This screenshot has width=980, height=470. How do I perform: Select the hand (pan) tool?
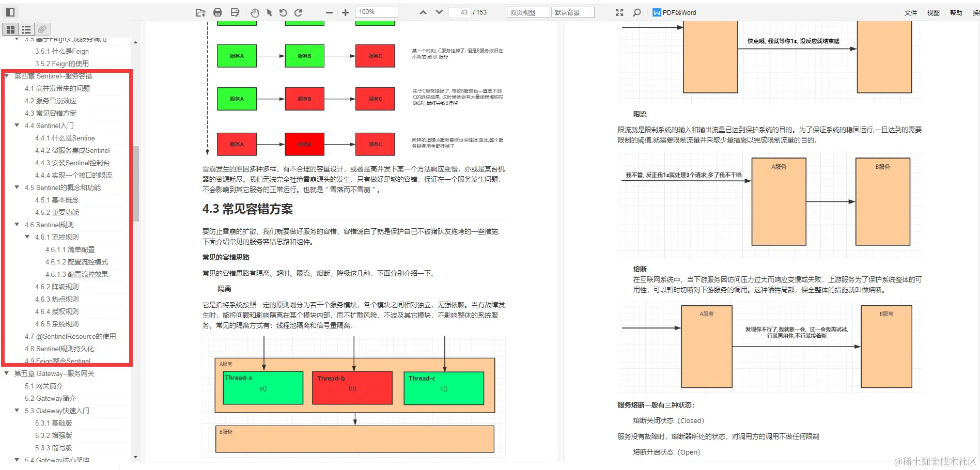click(255, 12)
